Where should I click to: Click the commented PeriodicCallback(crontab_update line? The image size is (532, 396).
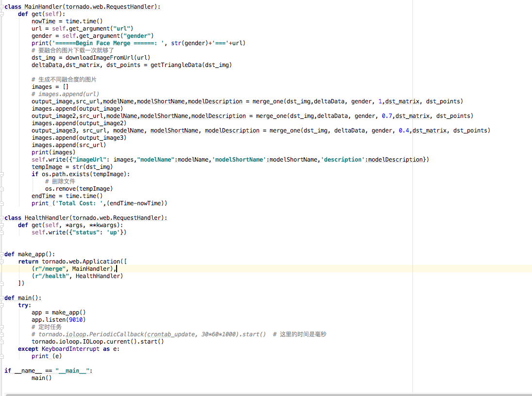149,335
